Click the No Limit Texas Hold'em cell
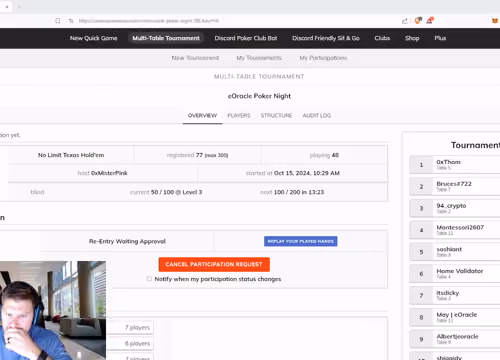Image resolution: width=500 pixels, height=360 pixels. 71,155
